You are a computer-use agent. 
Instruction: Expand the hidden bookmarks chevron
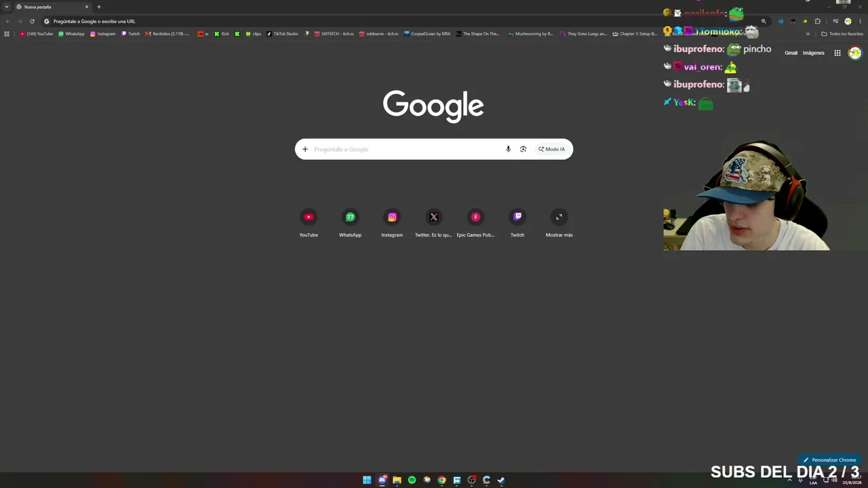coord(808,34)
